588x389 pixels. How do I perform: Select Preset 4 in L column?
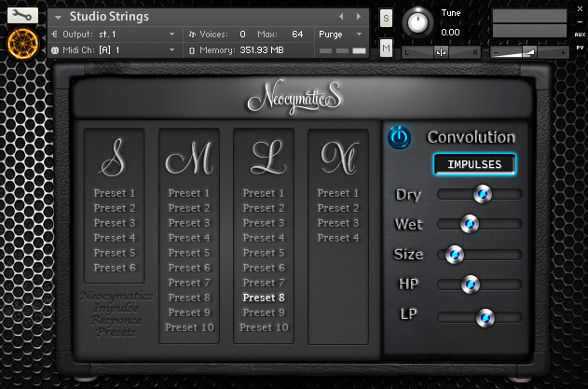coord(264,238)
